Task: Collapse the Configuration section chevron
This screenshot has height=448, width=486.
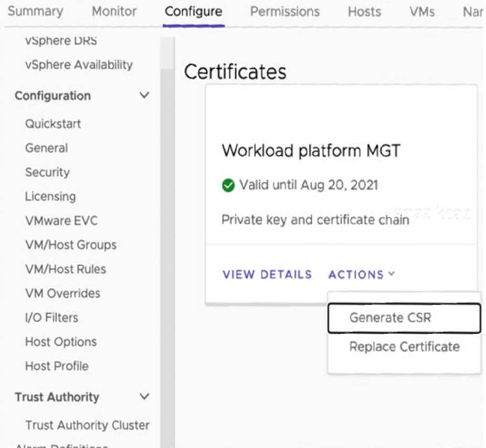Action: tap(144, 95)
